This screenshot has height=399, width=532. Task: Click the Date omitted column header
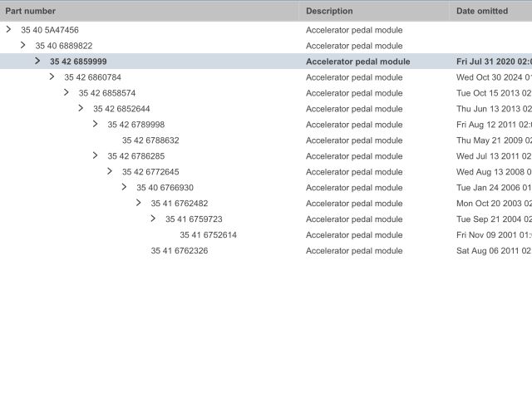coord(482,11)
